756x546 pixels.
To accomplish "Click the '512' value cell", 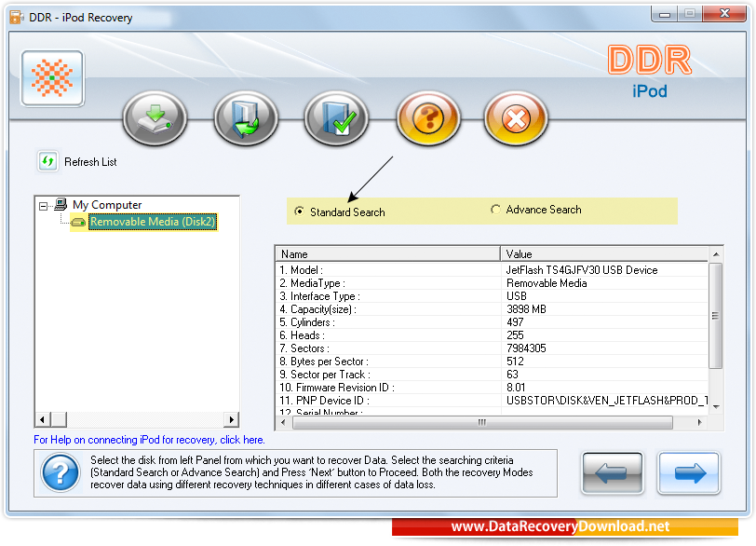I will click(515, 362).
